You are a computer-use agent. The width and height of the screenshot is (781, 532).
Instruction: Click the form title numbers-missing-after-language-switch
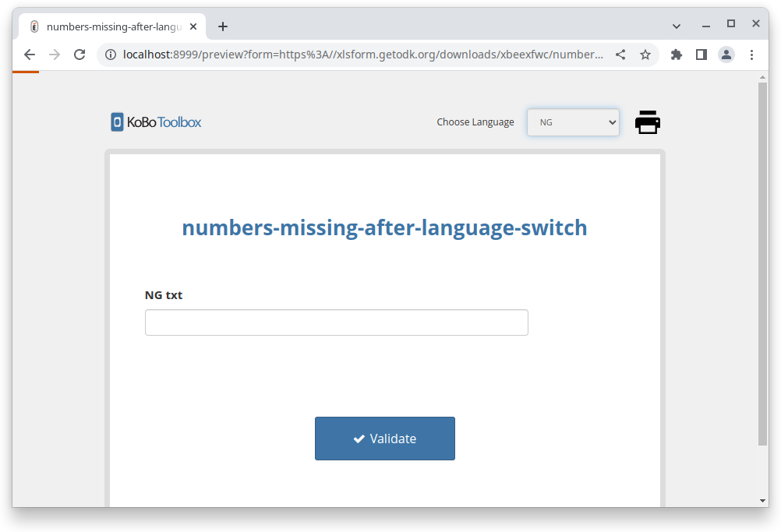(384, 227)
